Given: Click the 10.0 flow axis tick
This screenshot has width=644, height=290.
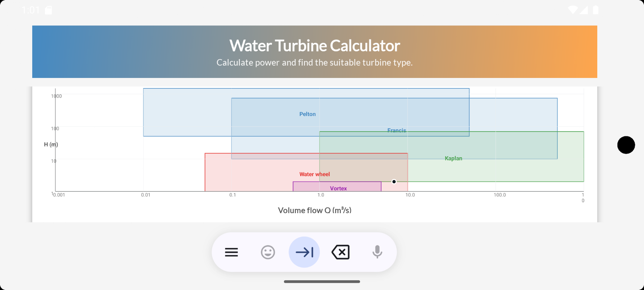Looking at the screenshot, I should [410, 195].
